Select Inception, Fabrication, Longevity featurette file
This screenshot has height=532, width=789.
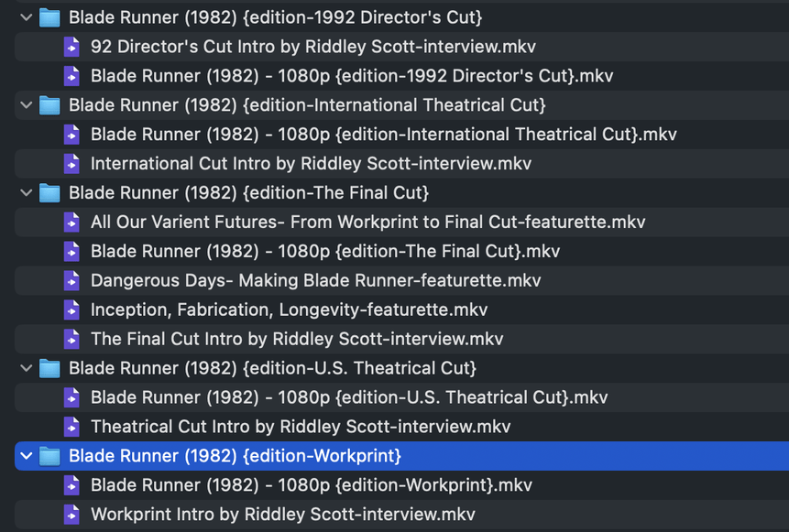pos(289,309)
